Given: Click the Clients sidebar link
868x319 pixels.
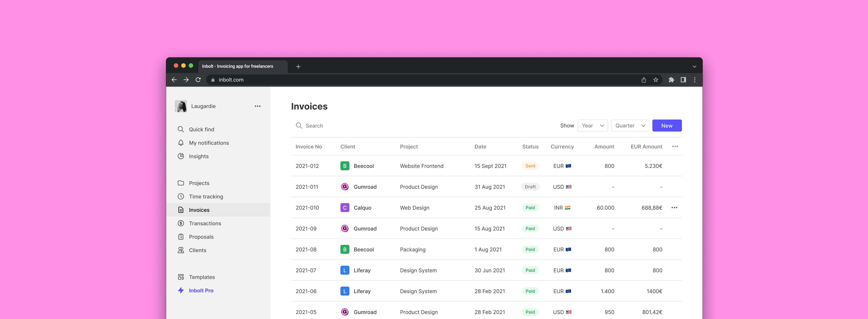Looking at the screenshot, I should (x=198, y=250).
